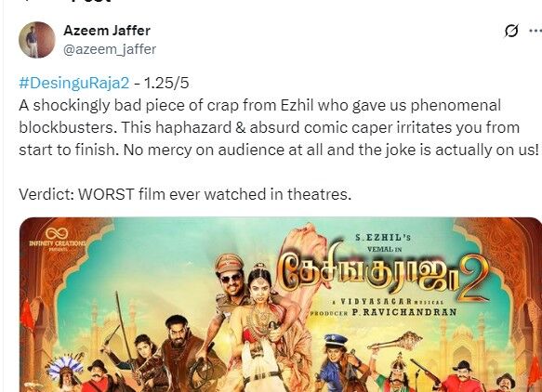Open Azeem Jaffer's profile picture
Image resolution: width=542 pixels, height=392 pixels.
pos(37,40)
